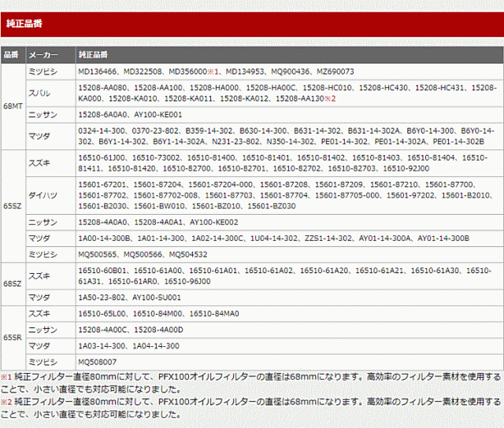Click the 1A00-14-300B Mazda part numbers cell
This screenshot has height=428, width=504.
coord(290,238)
